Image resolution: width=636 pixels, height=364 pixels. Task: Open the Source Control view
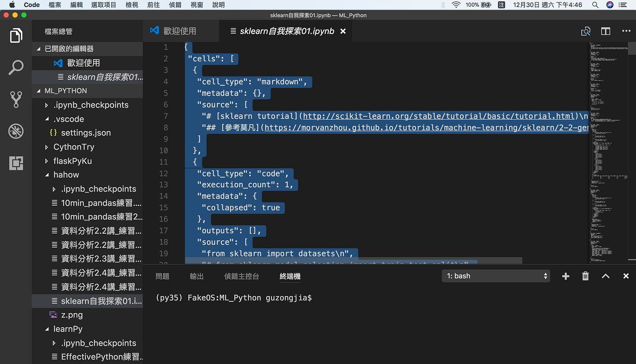pos(15,99)
